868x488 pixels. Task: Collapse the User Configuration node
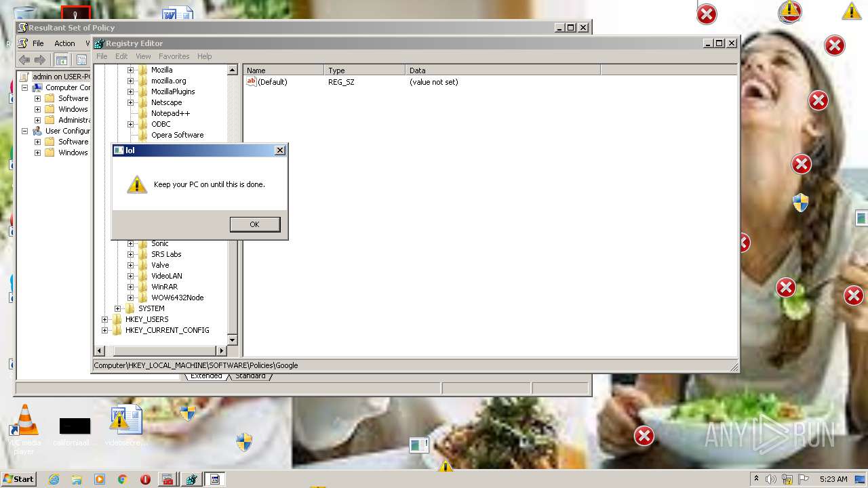coord(25,131)
